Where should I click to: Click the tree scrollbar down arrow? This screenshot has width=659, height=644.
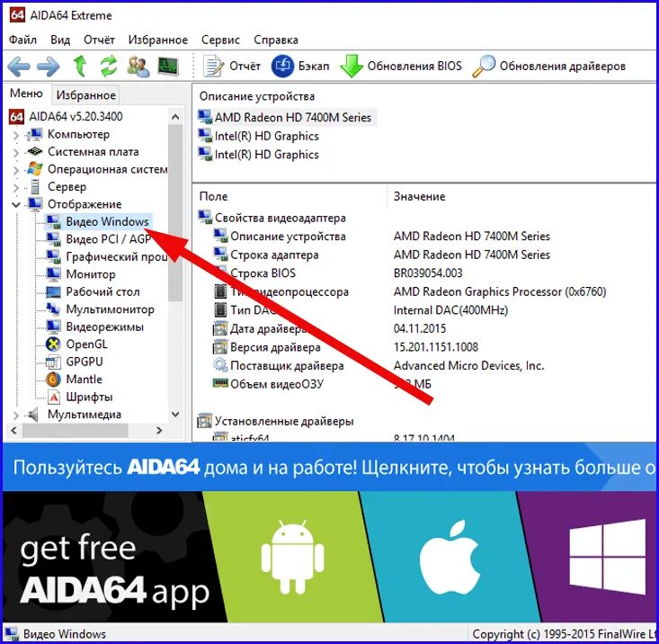coord(175,414)
